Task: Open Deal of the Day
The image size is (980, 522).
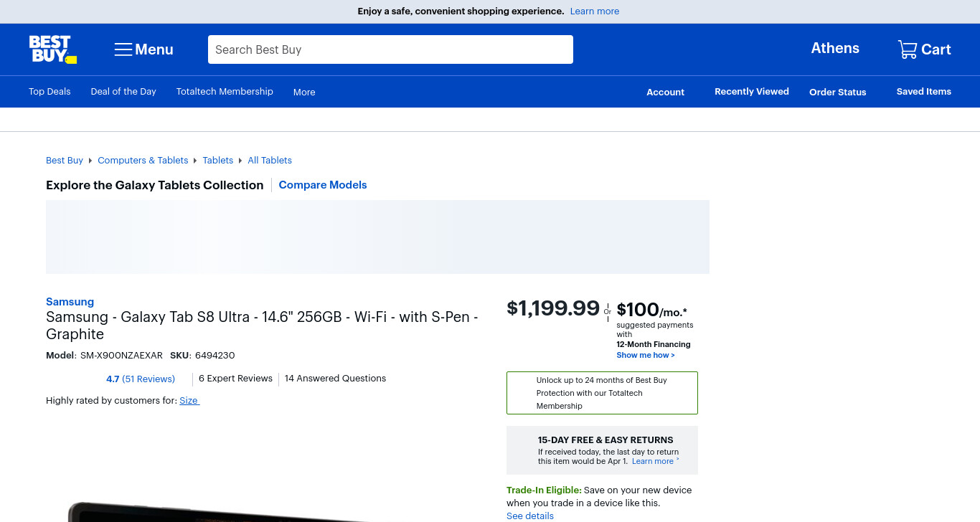Action: [x=123, y=91]
